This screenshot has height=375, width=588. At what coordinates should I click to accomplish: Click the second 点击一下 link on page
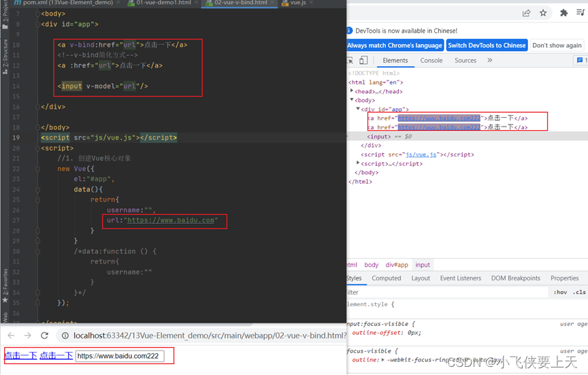pos(56,355)
